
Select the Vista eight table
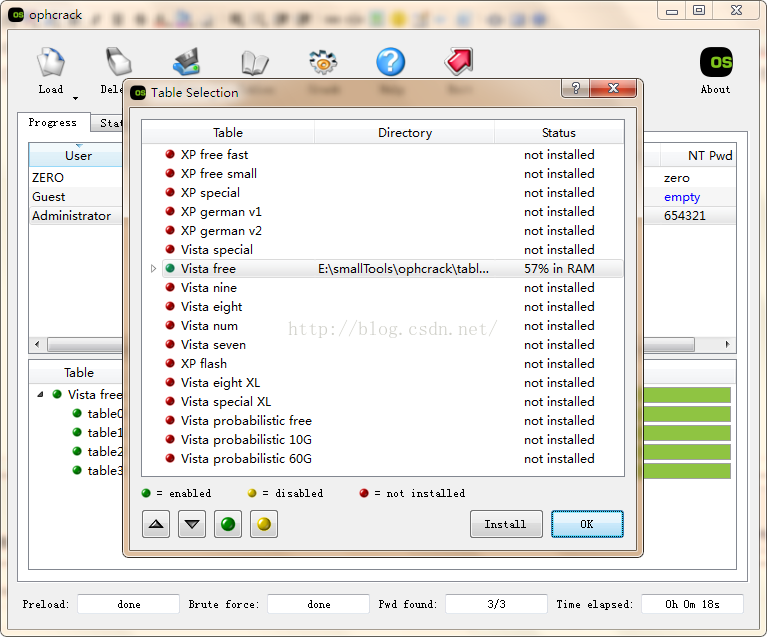click(211, 307)
